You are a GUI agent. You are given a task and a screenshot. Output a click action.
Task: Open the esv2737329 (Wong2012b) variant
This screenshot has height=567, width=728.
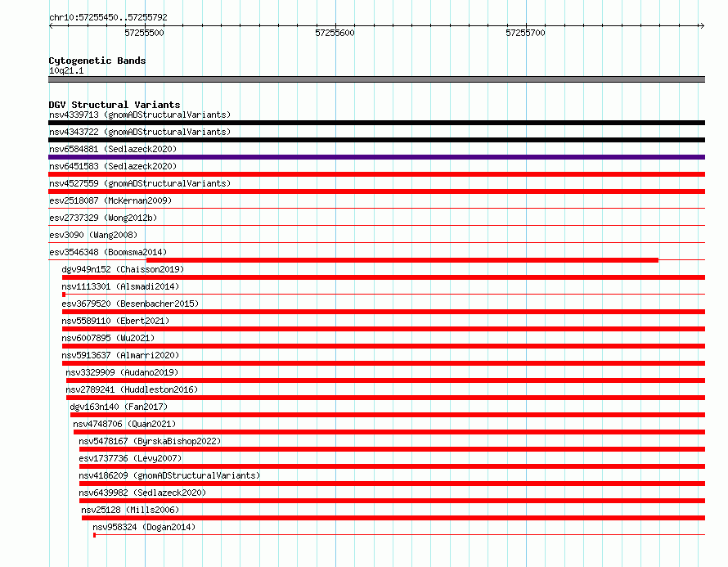pos(103,218)
